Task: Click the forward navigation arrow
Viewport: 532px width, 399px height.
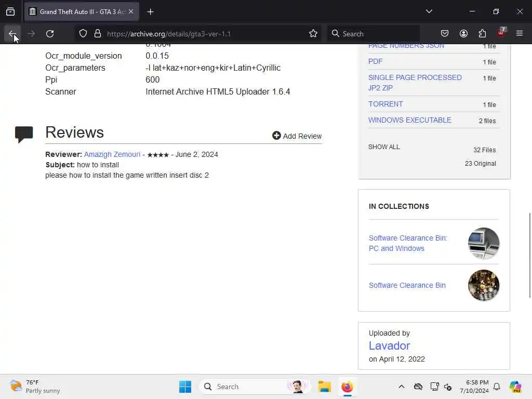Action: tap(31, 34)
